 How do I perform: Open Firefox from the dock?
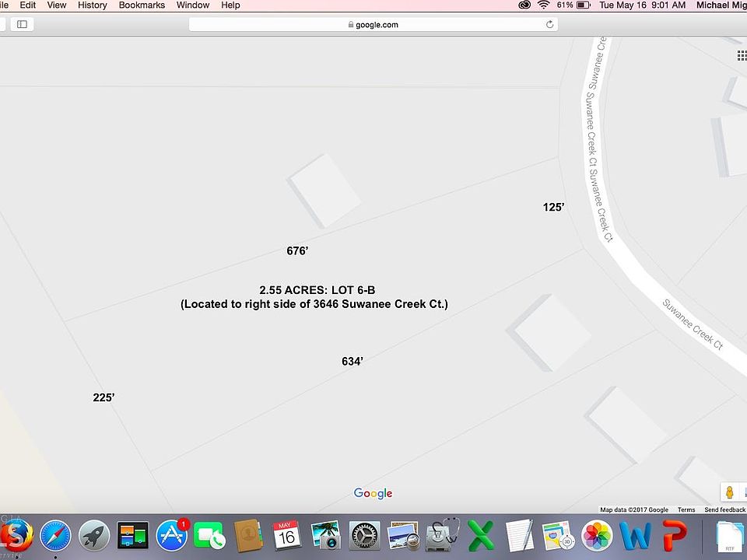click(x=16, y=536)
